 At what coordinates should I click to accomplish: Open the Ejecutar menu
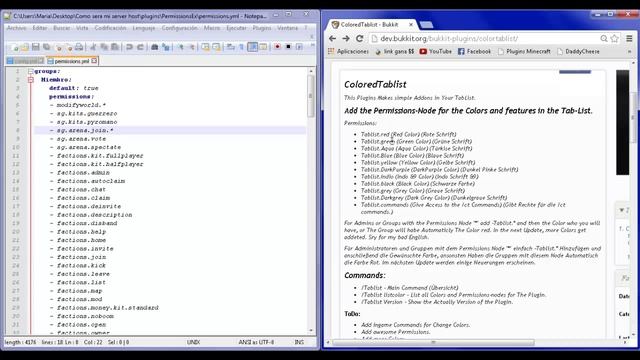point(236,28)
